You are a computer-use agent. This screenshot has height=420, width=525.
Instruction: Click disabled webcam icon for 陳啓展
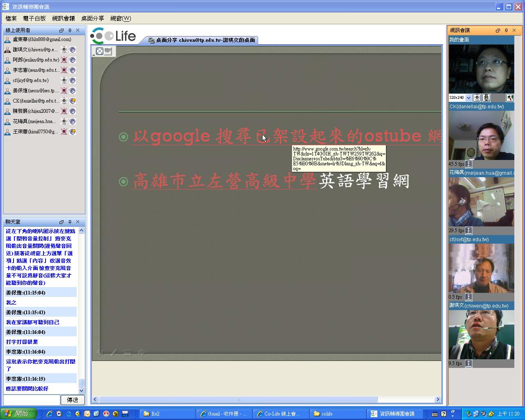pos(64,111)
